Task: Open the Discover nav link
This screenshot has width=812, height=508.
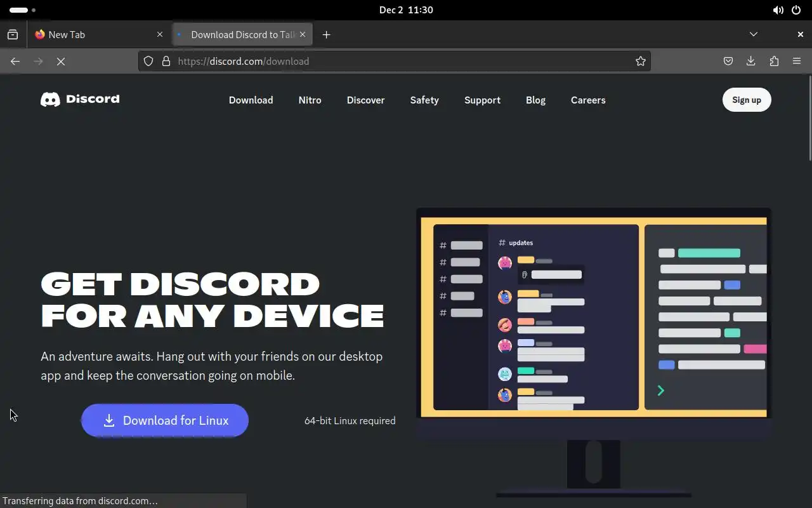Action: point(366,100)
